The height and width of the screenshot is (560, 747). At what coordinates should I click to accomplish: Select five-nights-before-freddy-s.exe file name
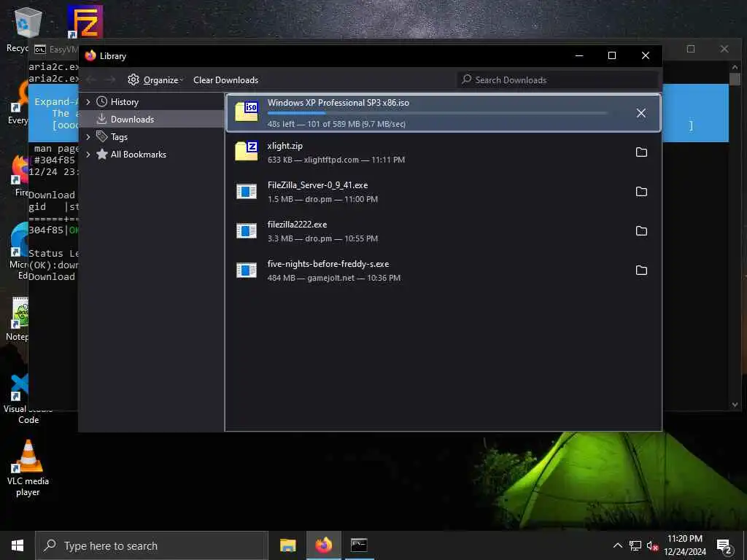click(328, 264)
